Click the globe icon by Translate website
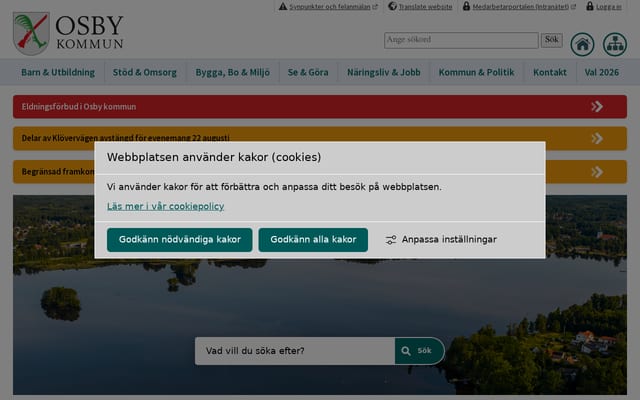The image size is (640, 400). click(392, 6)
